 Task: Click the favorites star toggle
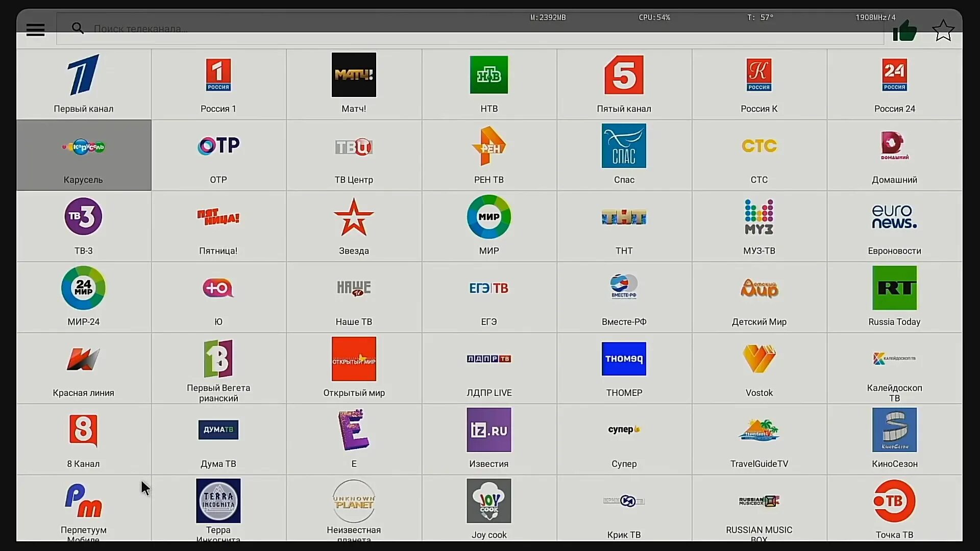point(943,29)
